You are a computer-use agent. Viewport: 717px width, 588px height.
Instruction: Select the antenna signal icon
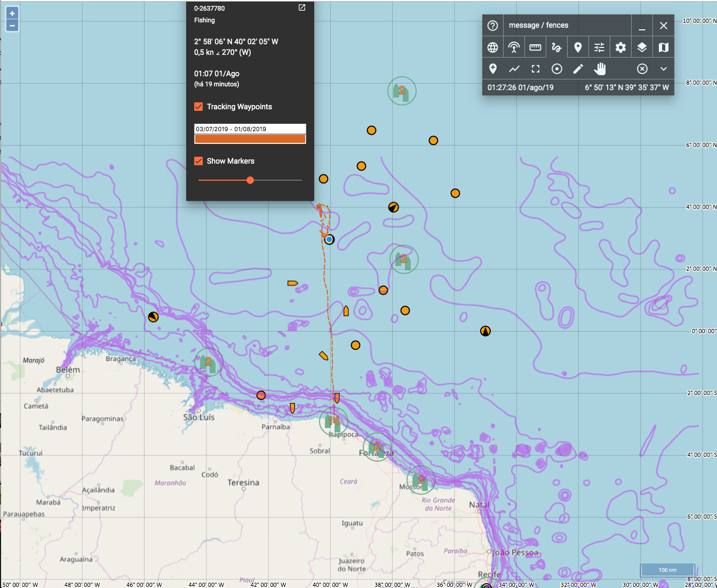[x=514, y=47]
